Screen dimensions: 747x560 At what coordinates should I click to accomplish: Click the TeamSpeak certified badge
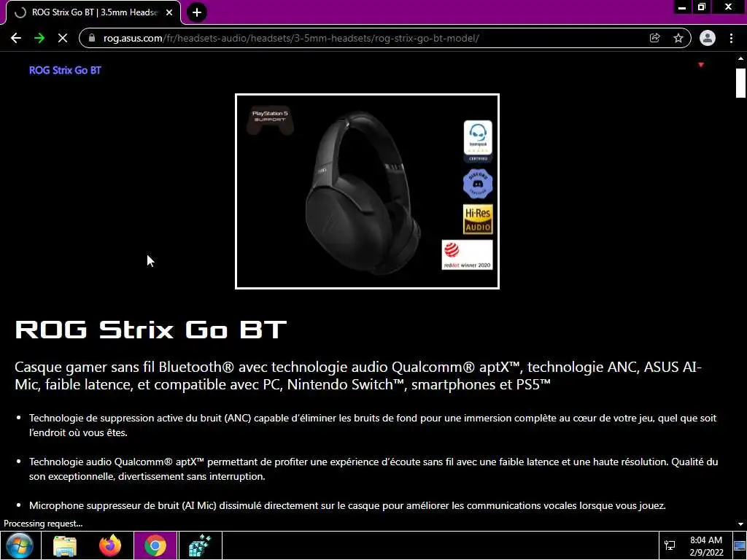478,141
